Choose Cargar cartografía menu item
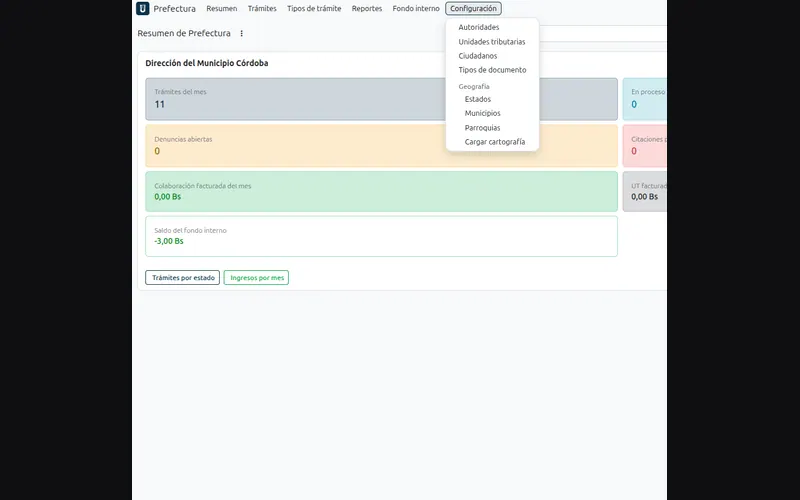This screenshot has height=500, width=800. point(494,142)
